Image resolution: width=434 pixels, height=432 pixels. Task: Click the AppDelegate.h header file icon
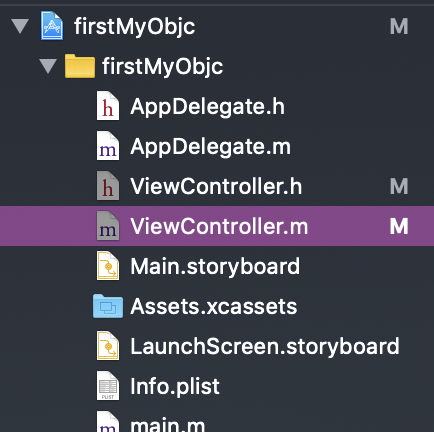[108, 106]
